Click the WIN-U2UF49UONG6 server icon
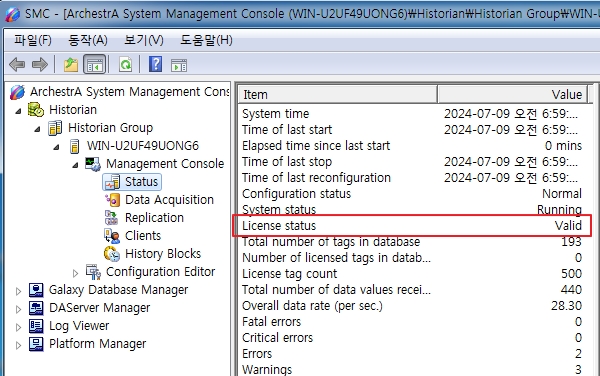 click(75, 146)
